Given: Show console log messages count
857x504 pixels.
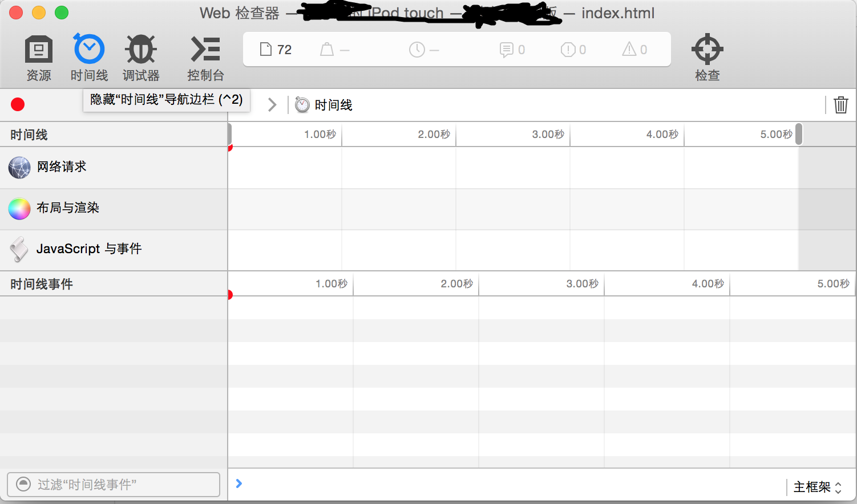Looking at the screenshot, I should [512, 50].
